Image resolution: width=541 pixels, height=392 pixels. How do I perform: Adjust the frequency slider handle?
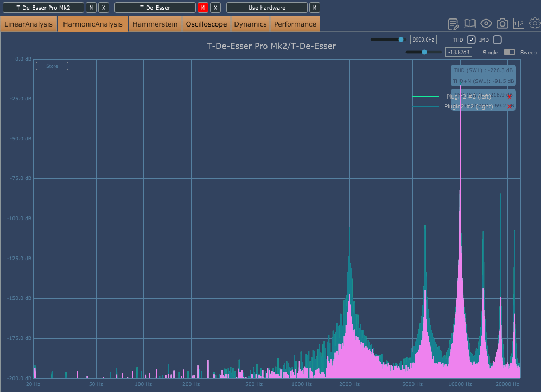point(401,40)
